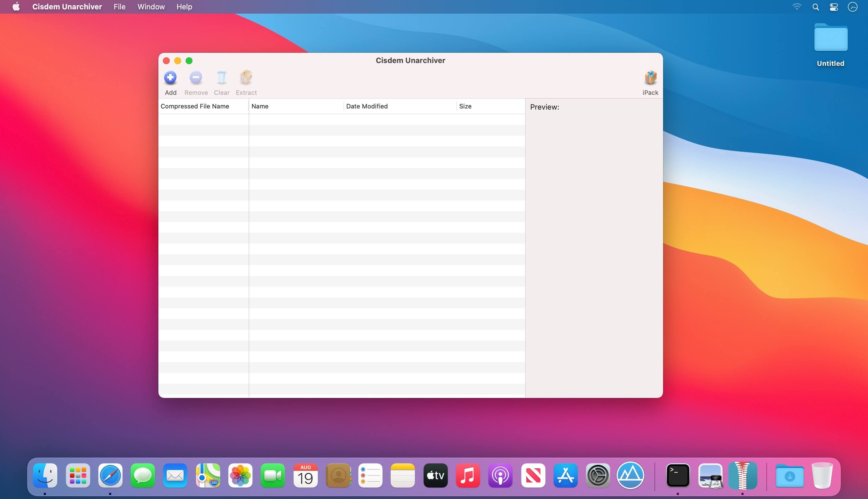Image resolution: width=868 pixels, height=499 pixels.
Task: Select the Untitled desktop folder
Action: (x=830, y=38)
